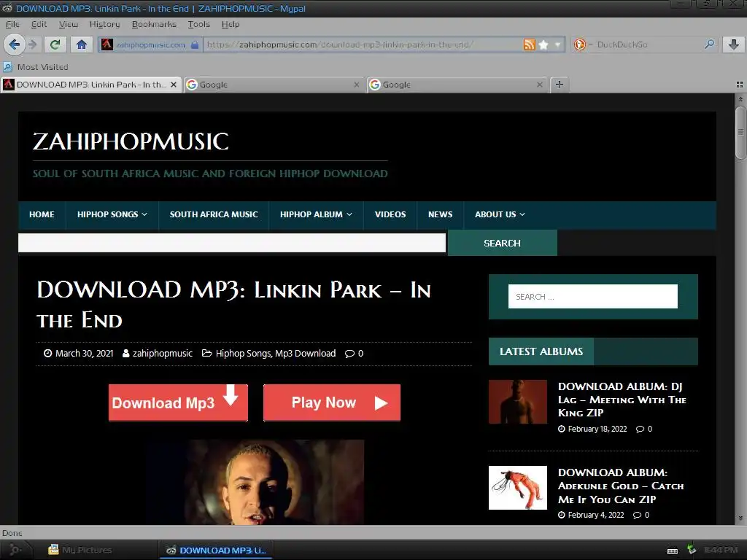
Task: Click the Linkin Park video thumbnail image
Action: pyautogui.click(x=255, y=482)
